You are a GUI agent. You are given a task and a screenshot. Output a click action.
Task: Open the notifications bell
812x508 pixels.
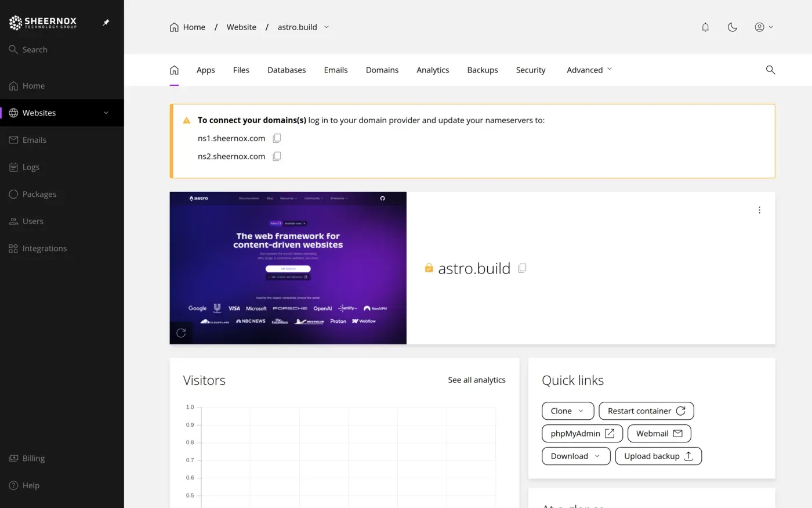click(705, 27)
